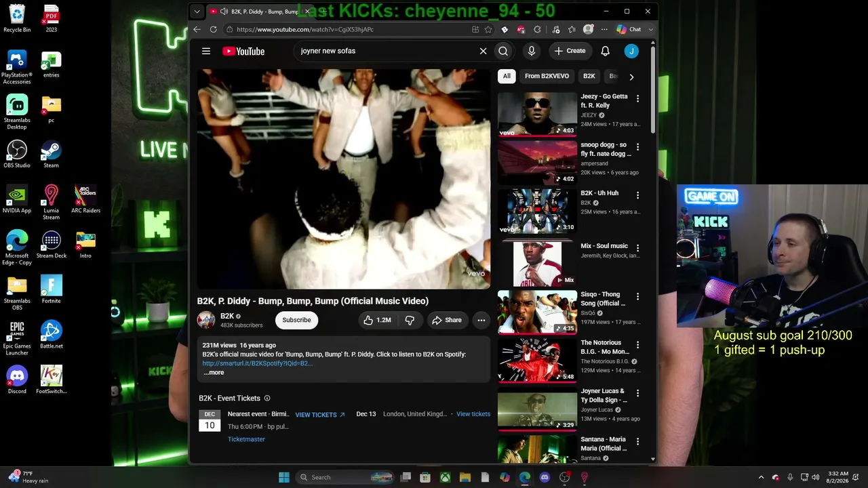Image resolution: width=868 pixels, height=488 pixels.
Task: Add this page to browser favorites
Action: 488,29
